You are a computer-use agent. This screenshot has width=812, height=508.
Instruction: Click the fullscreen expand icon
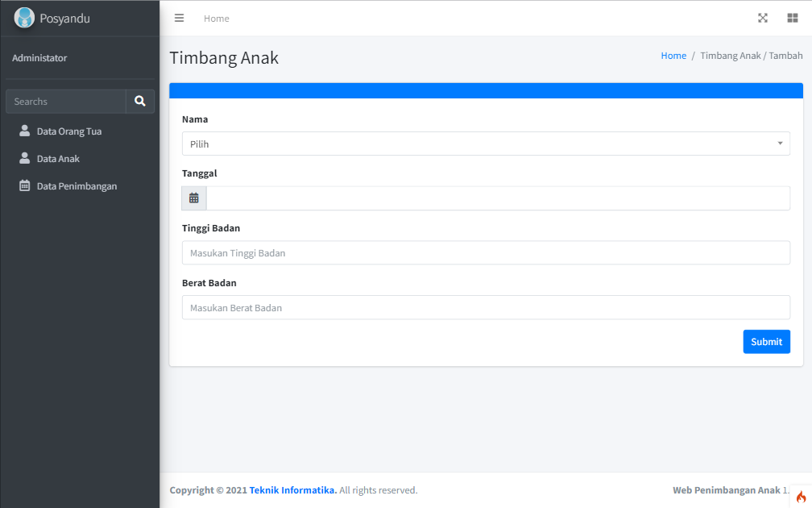763,18
